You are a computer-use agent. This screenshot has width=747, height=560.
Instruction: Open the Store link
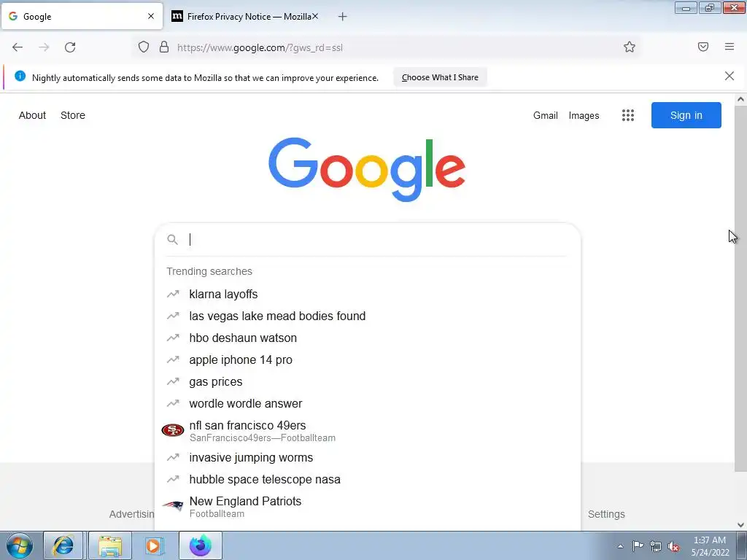[73, 115]
